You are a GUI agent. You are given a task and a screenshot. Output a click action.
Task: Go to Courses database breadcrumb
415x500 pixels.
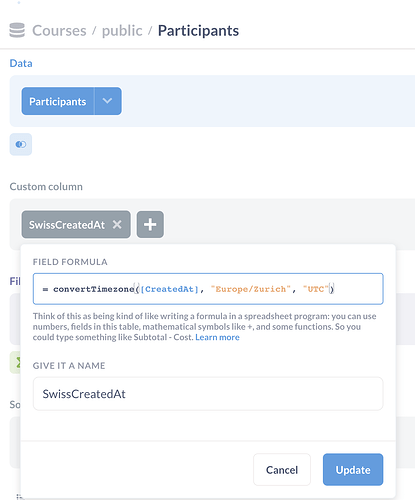click(59, 31)
